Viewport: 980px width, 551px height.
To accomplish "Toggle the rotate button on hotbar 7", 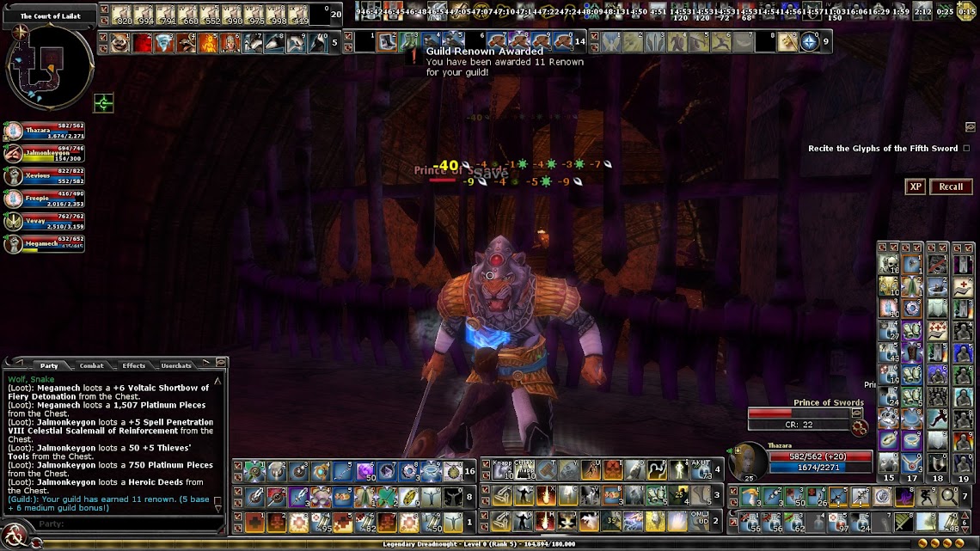I will 734,502.
